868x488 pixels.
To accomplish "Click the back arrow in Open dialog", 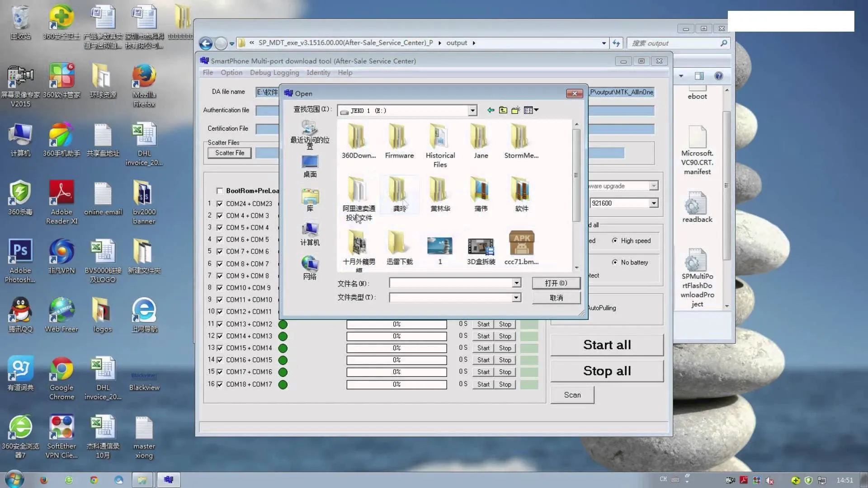I will [x=491, y=110].
